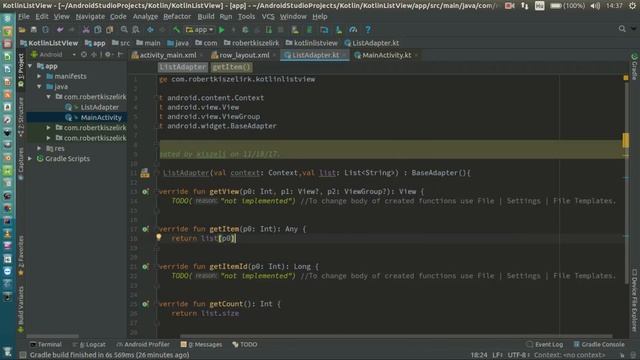Open the Refactor menu
Screen dimensions: 640x360
(x=177, y=17)
